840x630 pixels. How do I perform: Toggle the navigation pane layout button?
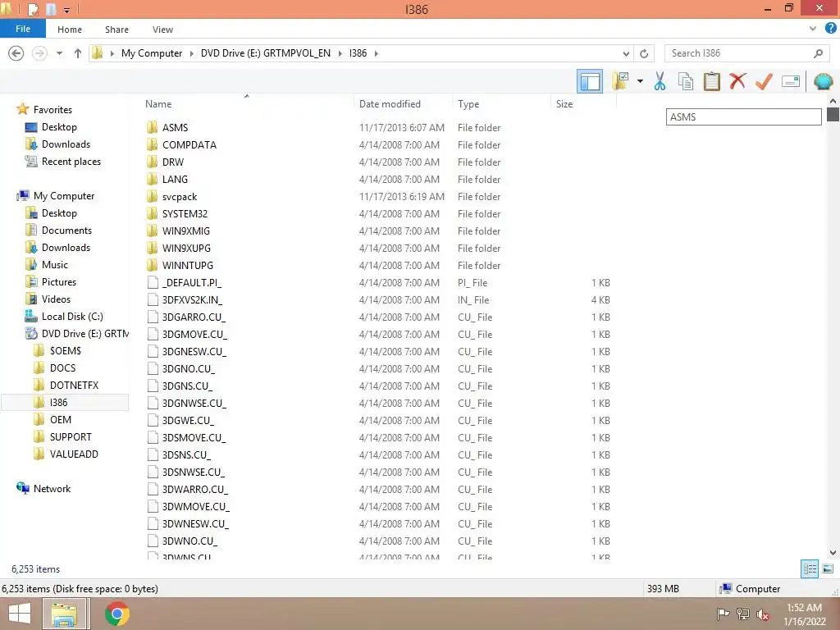589,81
